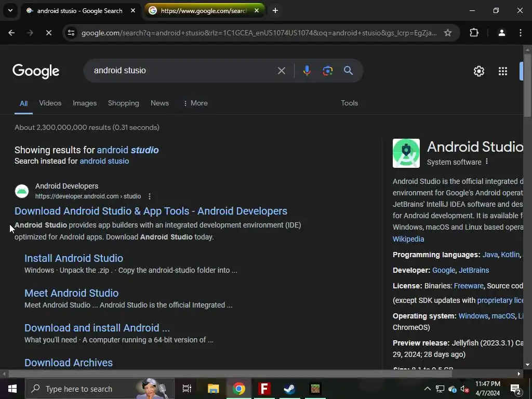Screen dimensions: 532x399
Task: Open the notification center
Action: 515,389
